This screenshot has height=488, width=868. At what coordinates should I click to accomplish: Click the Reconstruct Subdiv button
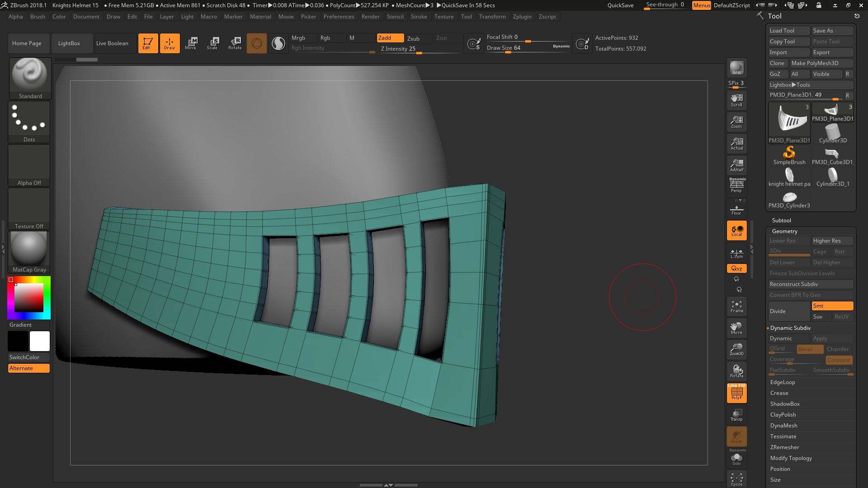tap(811, 284)
